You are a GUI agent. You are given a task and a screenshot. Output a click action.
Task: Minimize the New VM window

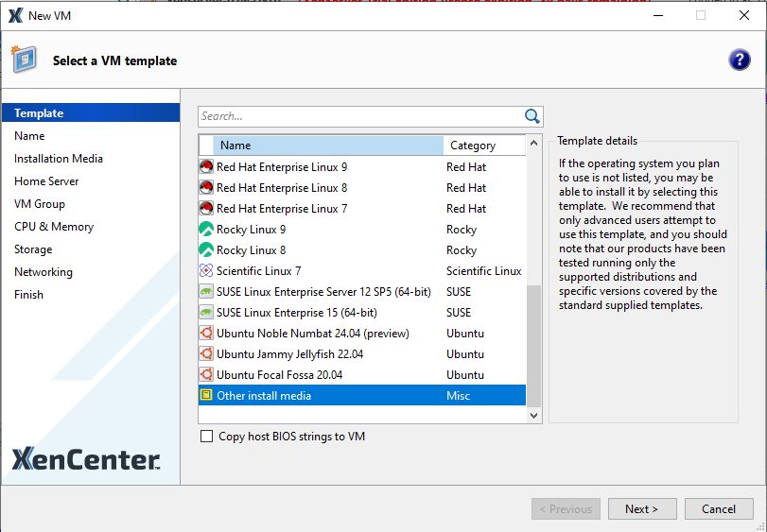658,15
